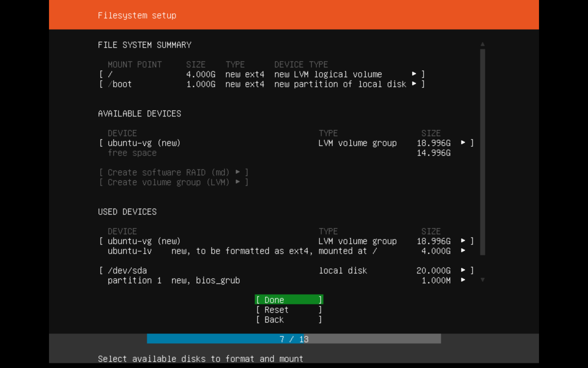Click Create volume group (LVM)

(174, 182)
